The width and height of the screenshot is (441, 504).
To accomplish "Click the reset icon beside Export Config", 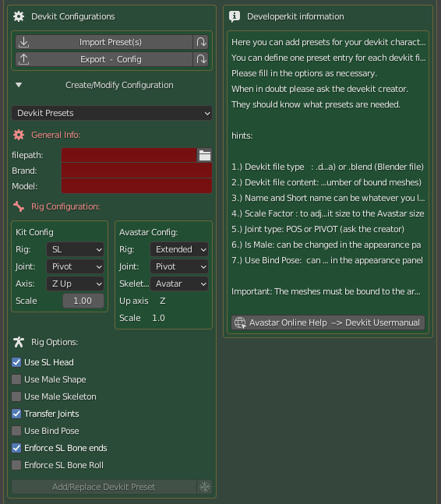I will click(201, 59).
